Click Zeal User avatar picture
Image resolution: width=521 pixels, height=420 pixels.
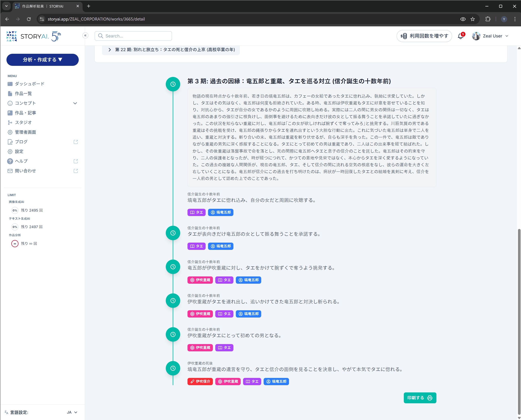[x=476, y=36]
